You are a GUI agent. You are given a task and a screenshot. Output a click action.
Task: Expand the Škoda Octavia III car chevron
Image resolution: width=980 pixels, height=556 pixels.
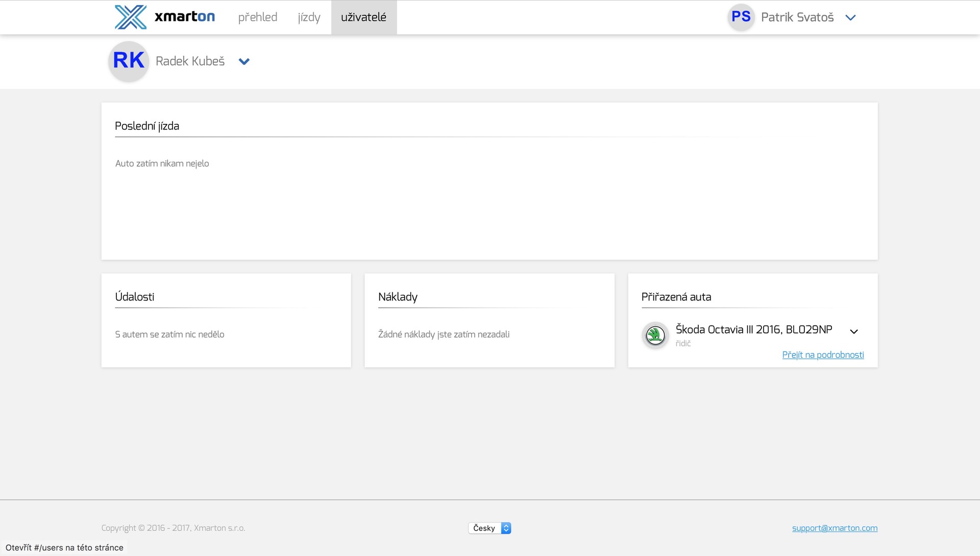(853, 332)
